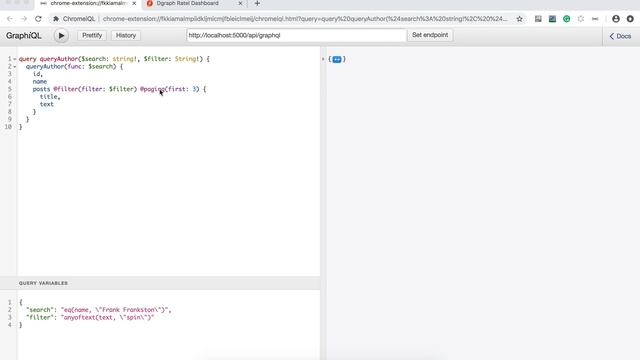This screenshot has height=360, width=640.
Task: Click the ChromeiQL label in address bar
Action: pyautogui.click(x=78, y=19)
